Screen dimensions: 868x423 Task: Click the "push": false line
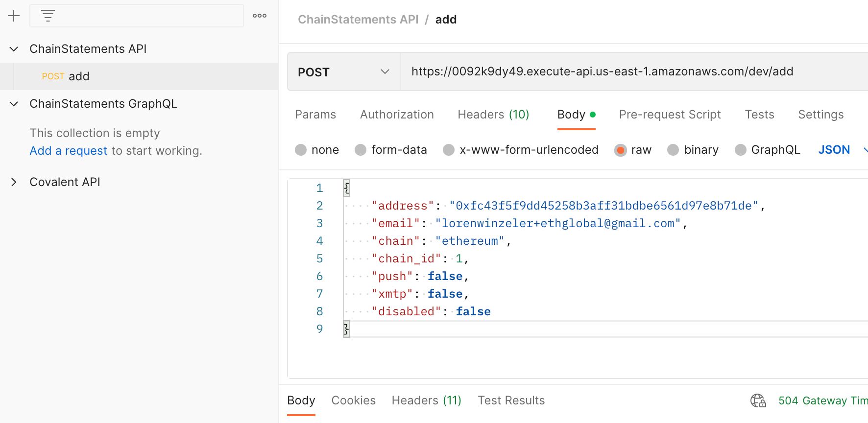click(420, 276)
